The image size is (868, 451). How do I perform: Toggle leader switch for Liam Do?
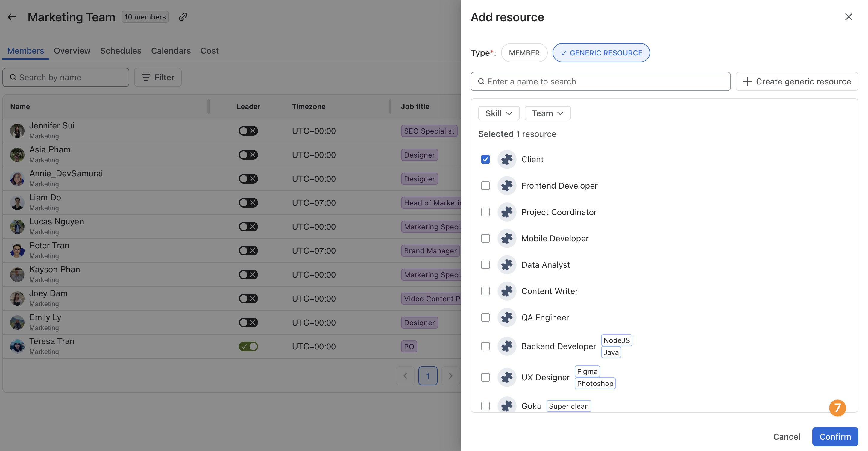click(248, 202)
